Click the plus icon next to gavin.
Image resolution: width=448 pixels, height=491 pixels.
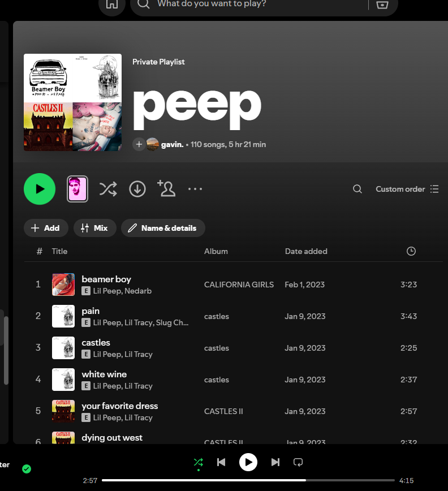(139, 144)
